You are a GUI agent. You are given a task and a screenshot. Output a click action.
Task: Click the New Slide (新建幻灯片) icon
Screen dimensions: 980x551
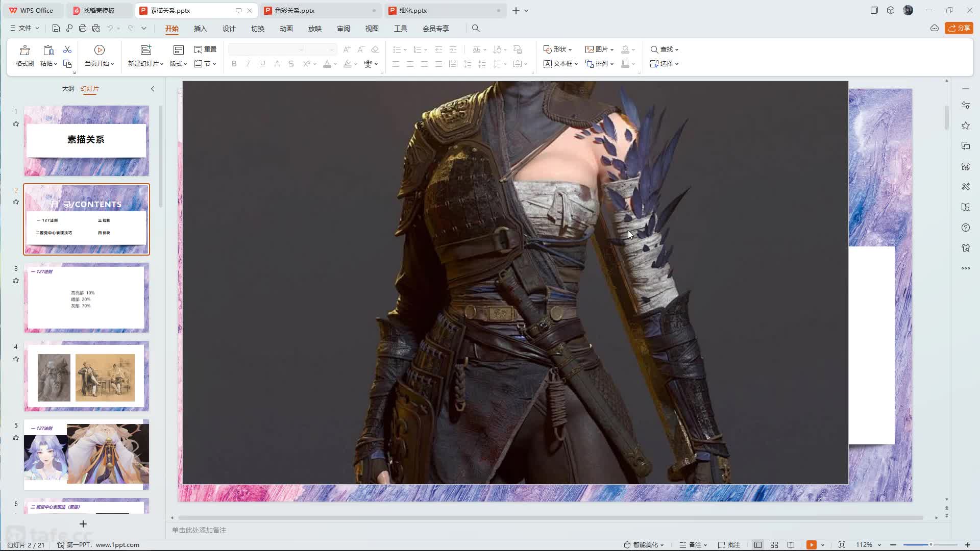click(x=146, y=50)
